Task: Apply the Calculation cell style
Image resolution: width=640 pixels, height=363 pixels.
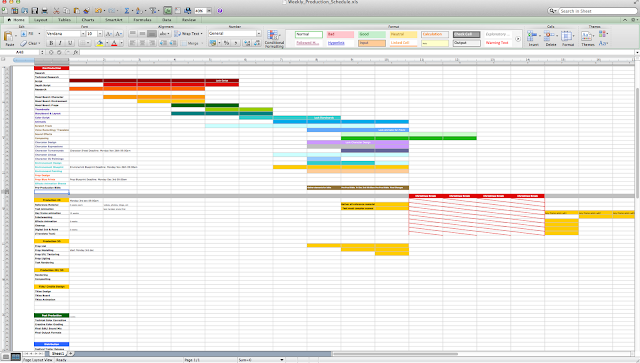Action: coord(435,34)
